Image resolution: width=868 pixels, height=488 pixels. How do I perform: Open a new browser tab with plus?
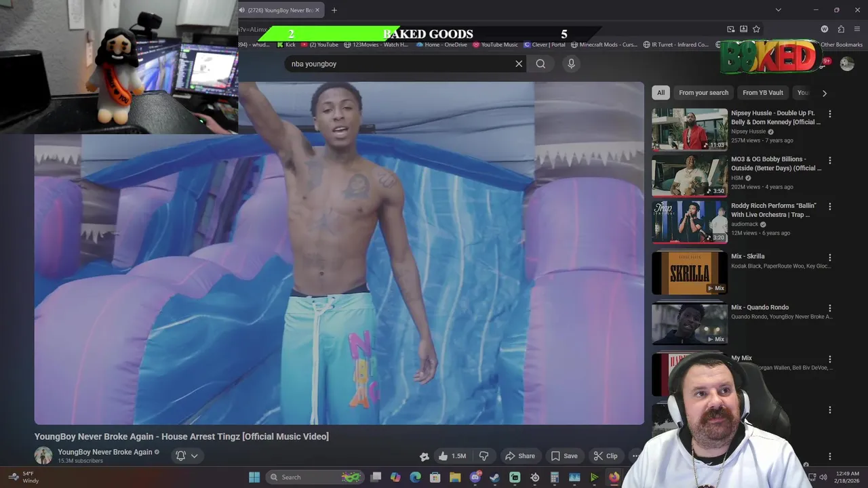(x=334, y=10)
